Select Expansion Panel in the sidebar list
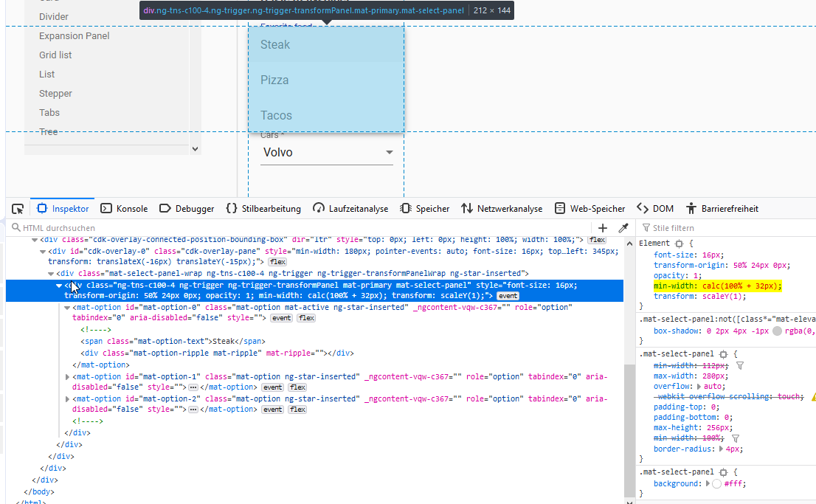Image resolution: width=816 pixels, height=504 pixels. click(x=74, y=35)
